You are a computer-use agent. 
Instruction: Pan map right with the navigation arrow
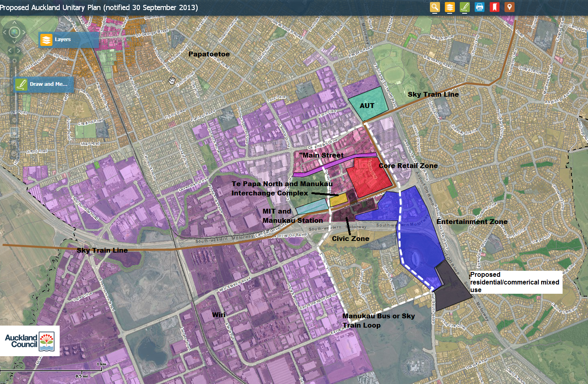(24, 32)
